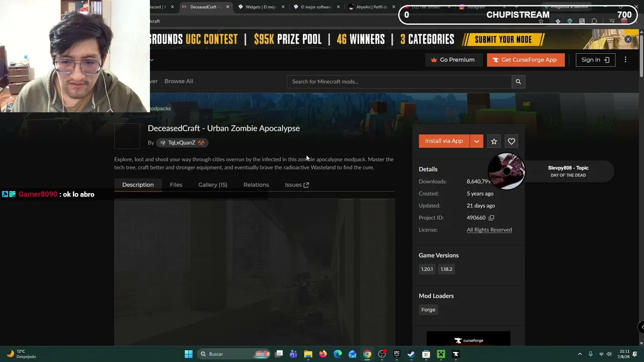Open the Issues external link tab
The image size is (644, 362).
[x=297, y=185]
